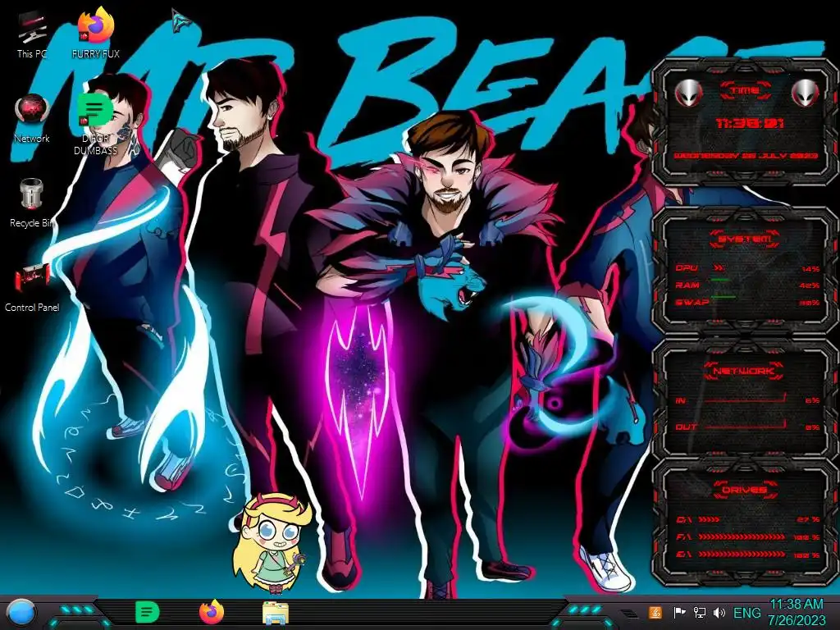Open the taskbar clock showing 11:38 AM

click(797, 612)
